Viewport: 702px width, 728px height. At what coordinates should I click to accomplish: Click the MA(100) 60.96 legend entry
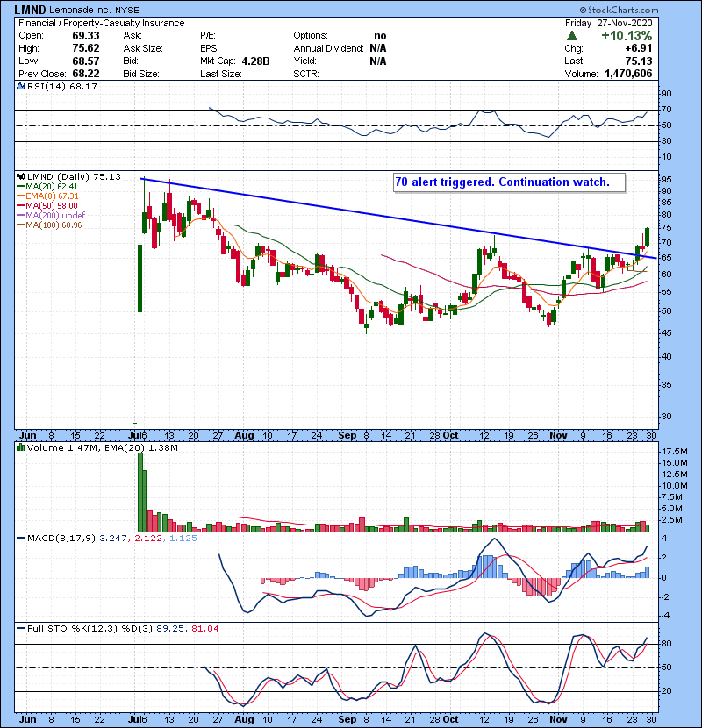click(54, 225)
